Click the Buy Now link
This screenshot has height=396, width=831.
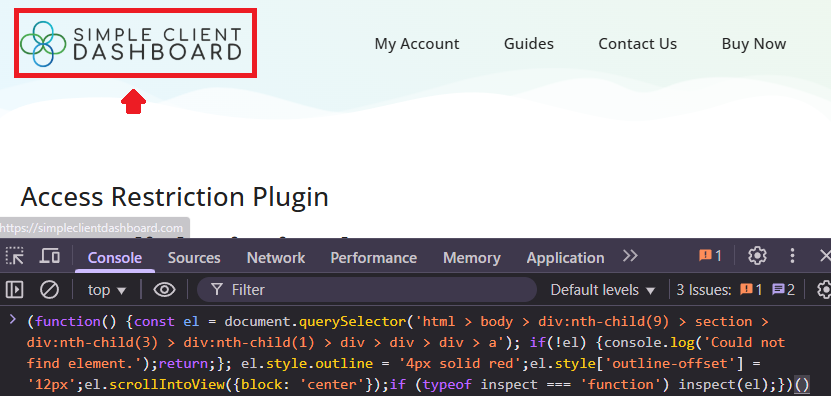754,43
